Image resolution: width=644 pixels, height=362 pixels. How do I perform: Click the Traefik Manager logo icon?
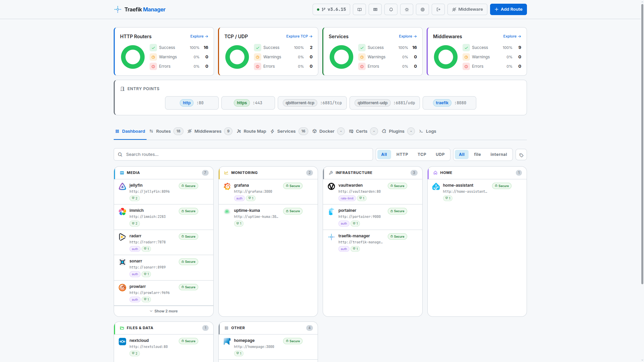coord(117,9)
